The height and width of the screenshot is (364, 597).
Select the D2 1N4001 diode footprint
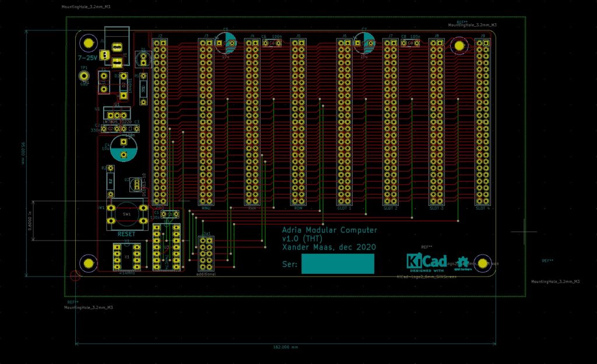coord(124,86)
